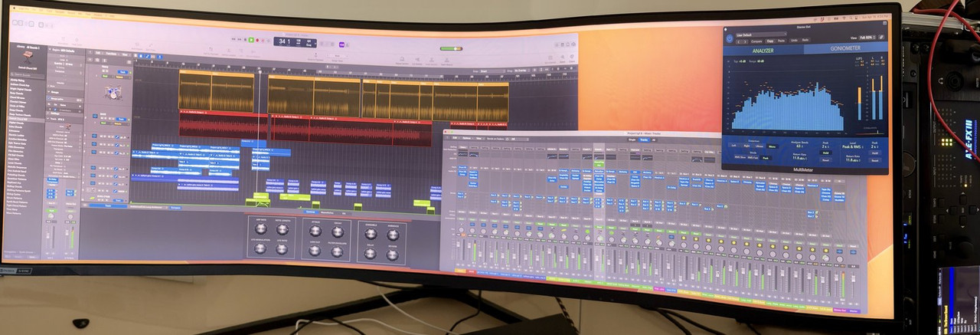Open MultiMeter preset dropdown User Default
Screen dimensions: 980x335
(x=761, y=34)
